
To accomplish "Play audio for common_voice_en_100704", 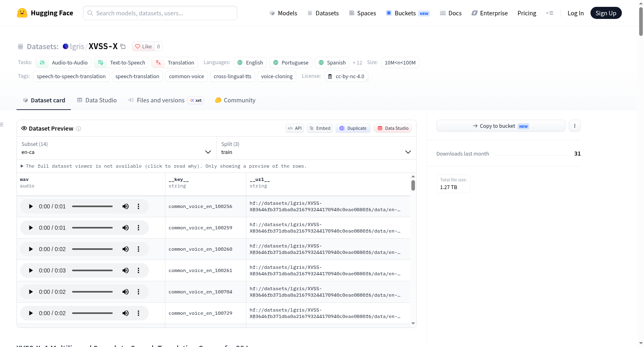I will click(31, 292).
